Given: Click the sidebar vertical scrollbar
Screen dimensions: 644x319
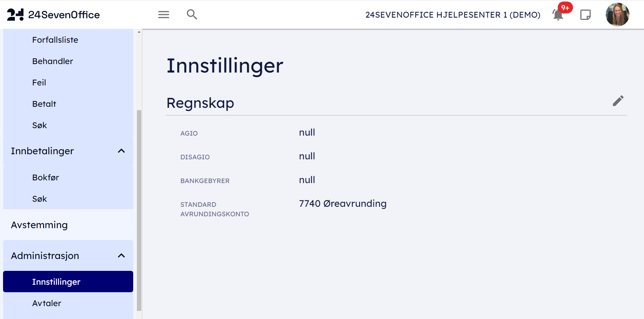Looking at the screenshot, I should 139,210.
